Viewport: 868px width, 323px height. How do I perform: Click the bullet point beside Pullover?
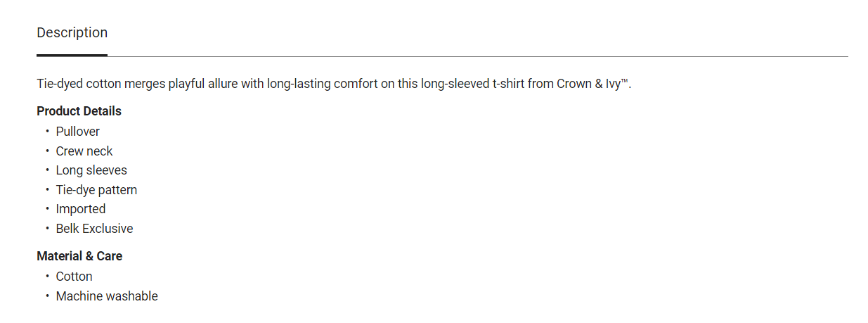[48, 132]
